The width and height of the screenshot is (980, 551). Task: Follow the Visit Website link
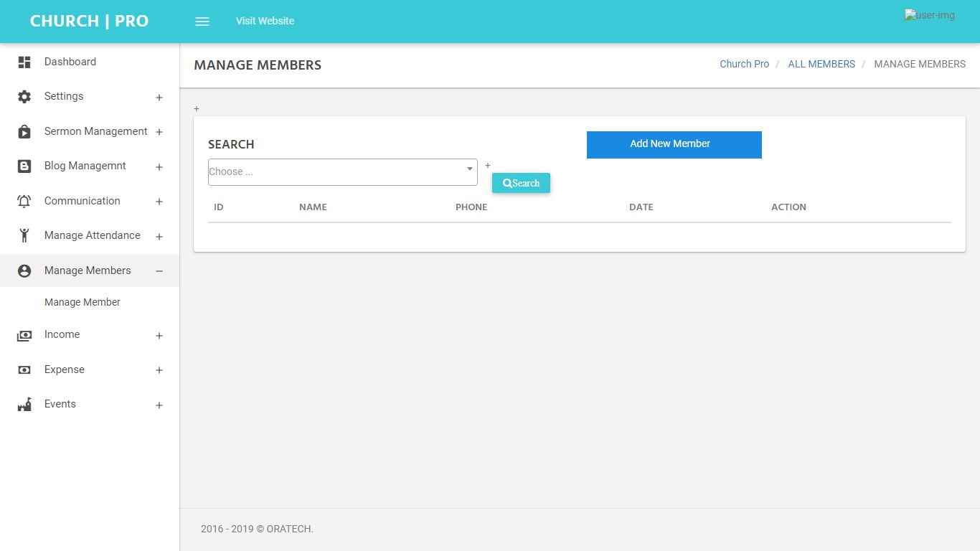coord(265,21)
